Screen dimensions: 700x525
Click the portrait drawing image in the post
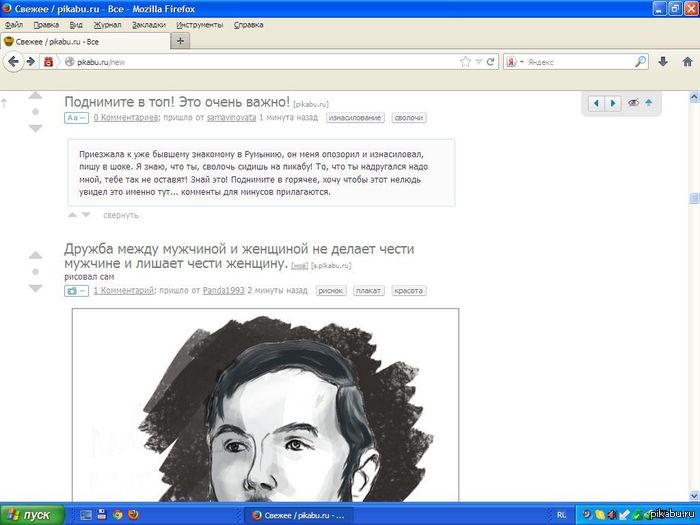click(x=265, y=405)
